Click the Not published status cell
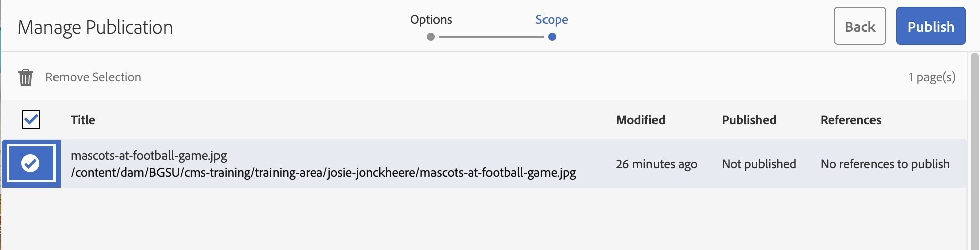 click(759, 164)
